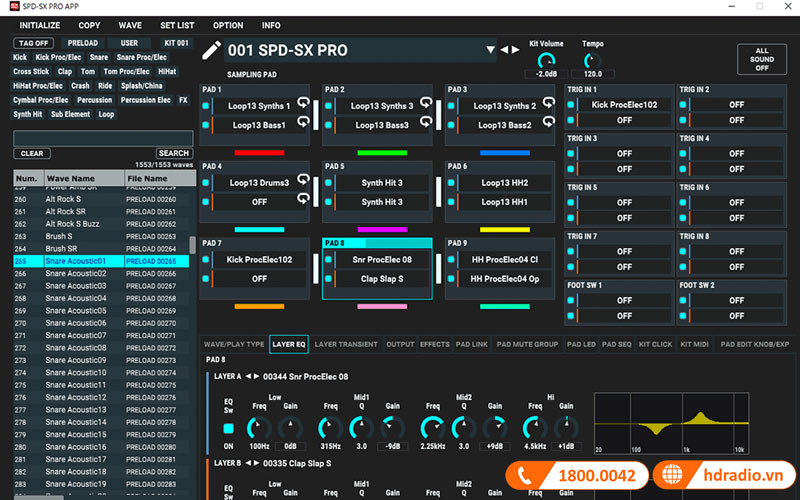Screen dimensions: 800x500
Task: Open the SET LIST menu
Action: coord(177,26)
